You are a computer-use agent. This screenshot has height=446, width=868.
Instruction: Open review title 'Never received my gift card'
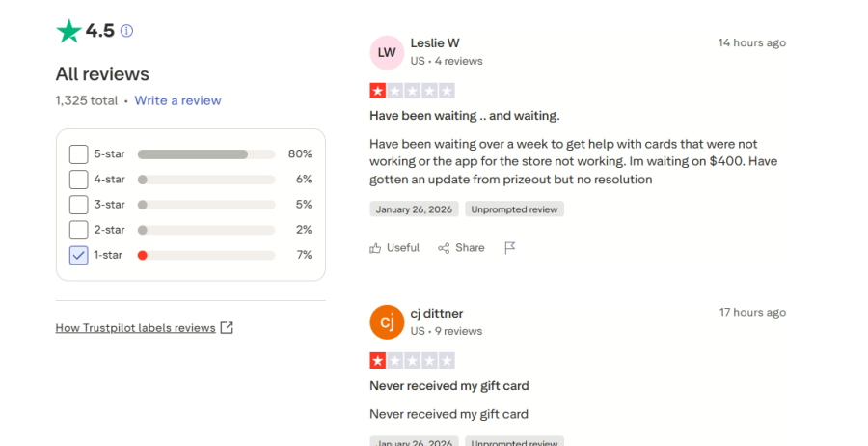coord(448,386)
